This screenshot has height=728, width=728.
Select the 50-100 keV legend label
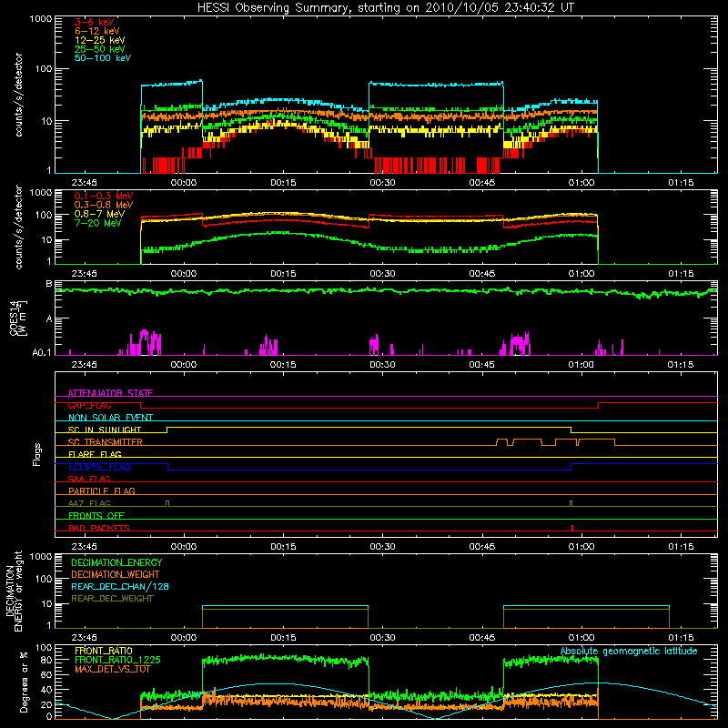tap(103, 58)
